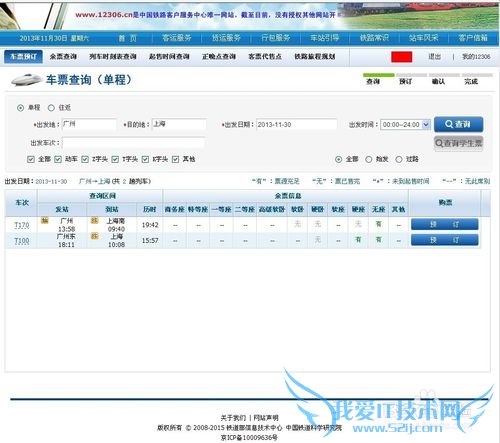Click the 二等座 column header
The height and width of the screenshot is (443, 500).
pos(245,209)
